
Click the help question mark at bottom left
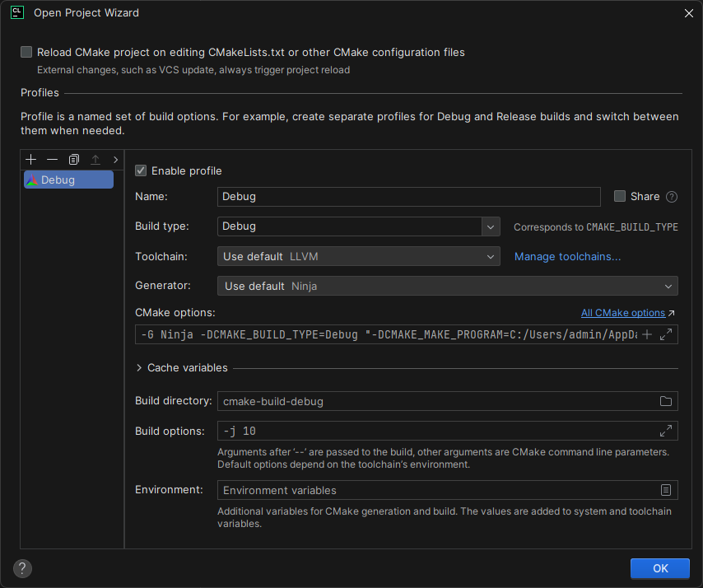tap(21, 568)
